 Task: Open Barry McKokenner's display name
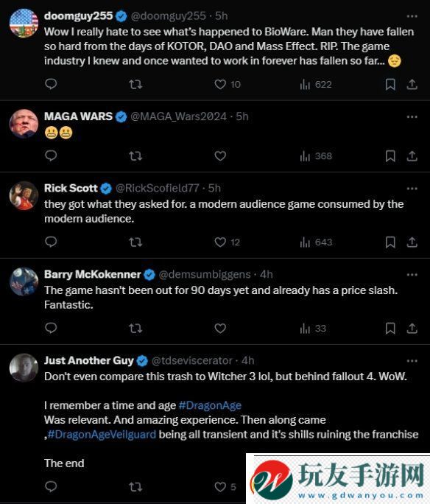click(x=93, y=274)
